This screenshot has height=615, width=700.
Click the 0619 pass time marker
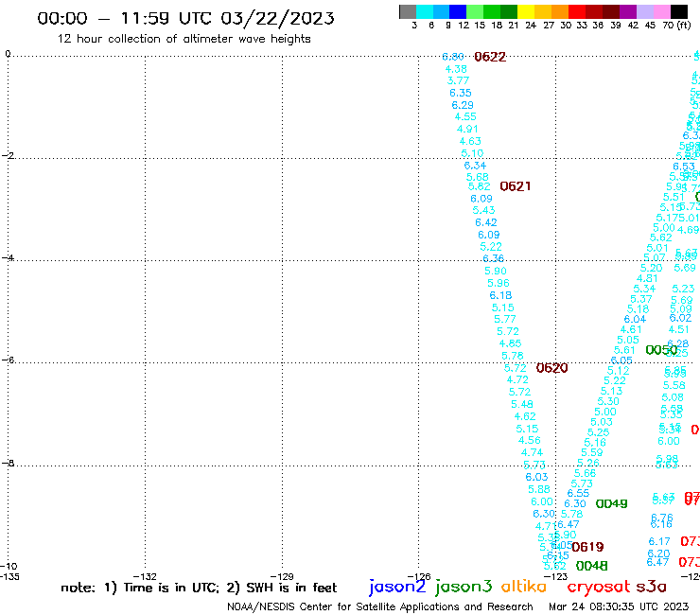click(x=587, y=547)
